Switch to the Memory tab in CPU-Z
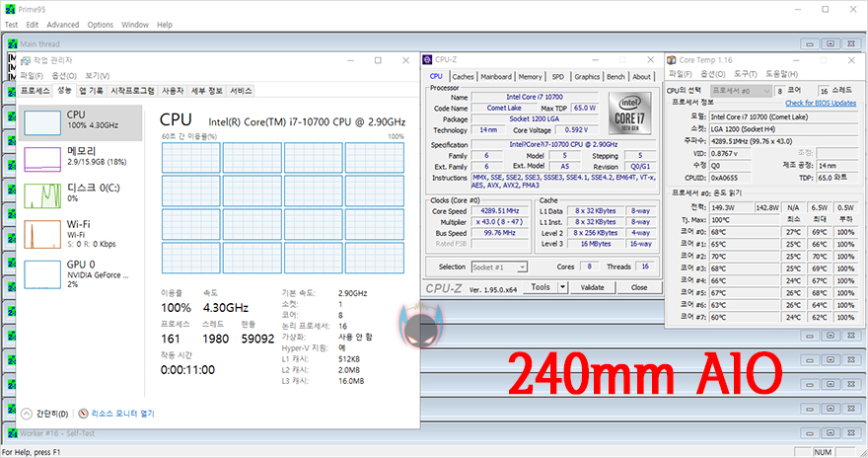The width and height of the screenshot is (868, 458). 530,77
